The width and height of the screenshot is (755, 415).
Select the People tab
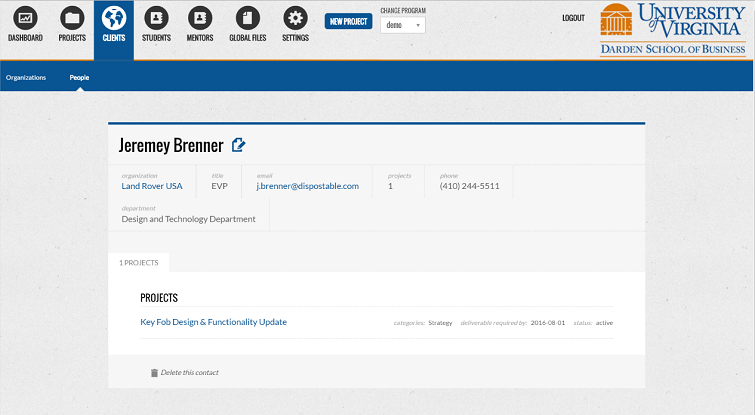pos(79,77)
